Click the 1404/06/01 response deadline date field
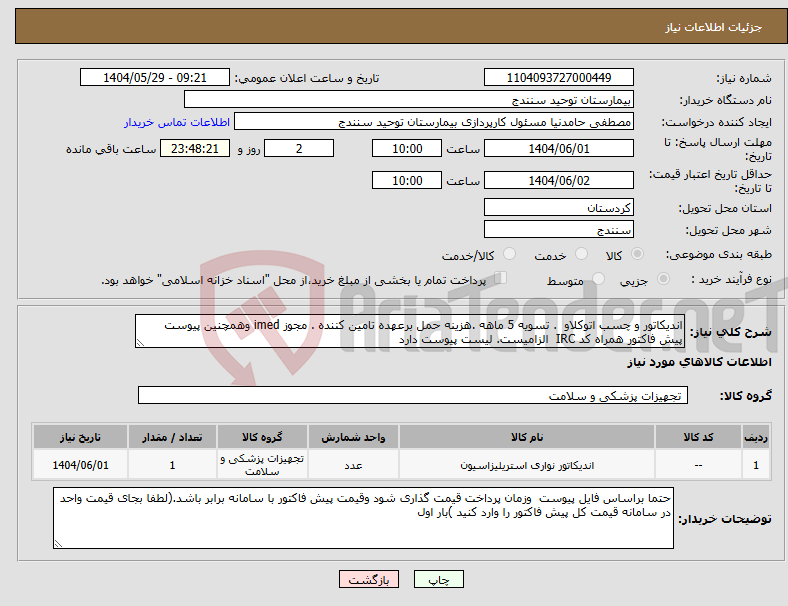Image resolution: width=788 pixels, height=606 pixels. (558, 148)
